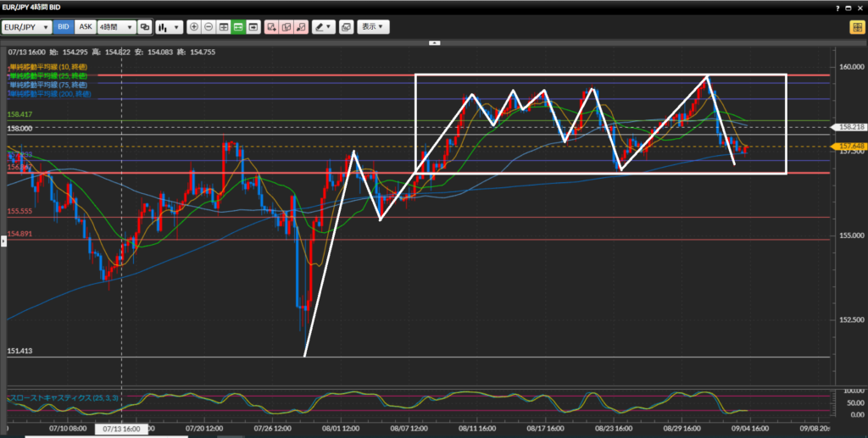
Task: Expand the candlestick chart type dropdown
Action: click(x=165, y=27)
